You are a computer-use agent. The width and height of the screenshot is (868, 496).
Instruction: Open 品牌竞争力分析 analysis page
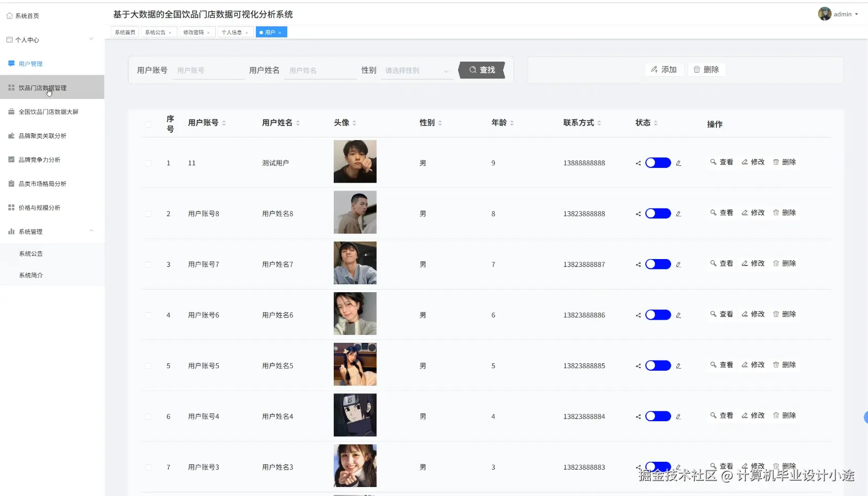39,160
